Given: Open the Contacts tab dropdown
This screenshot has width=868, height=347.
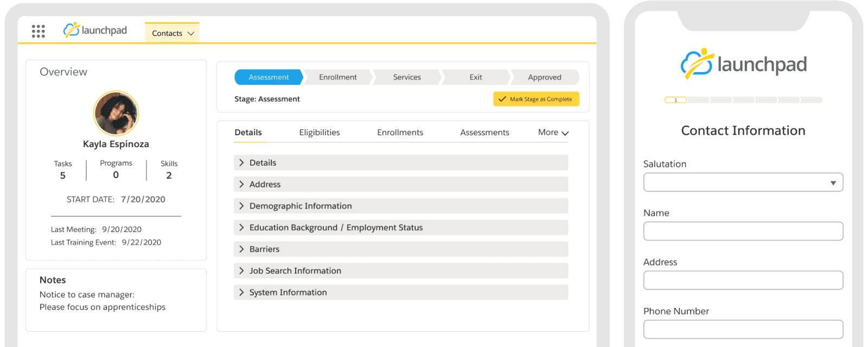Looking at the screenshot, I should [x=173, y=33].
